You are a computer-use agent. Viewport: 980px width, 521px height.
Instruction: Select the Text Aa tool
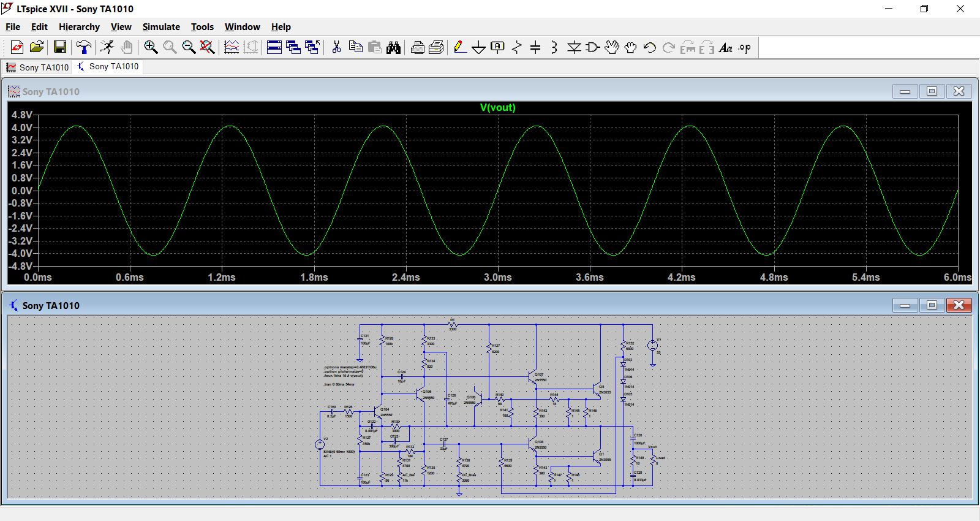point(726,47)
